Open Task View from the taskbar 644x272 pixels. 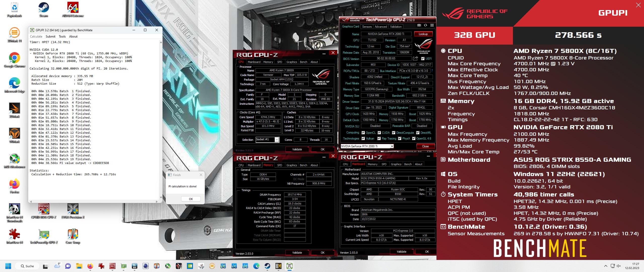(x=46, y=266)
